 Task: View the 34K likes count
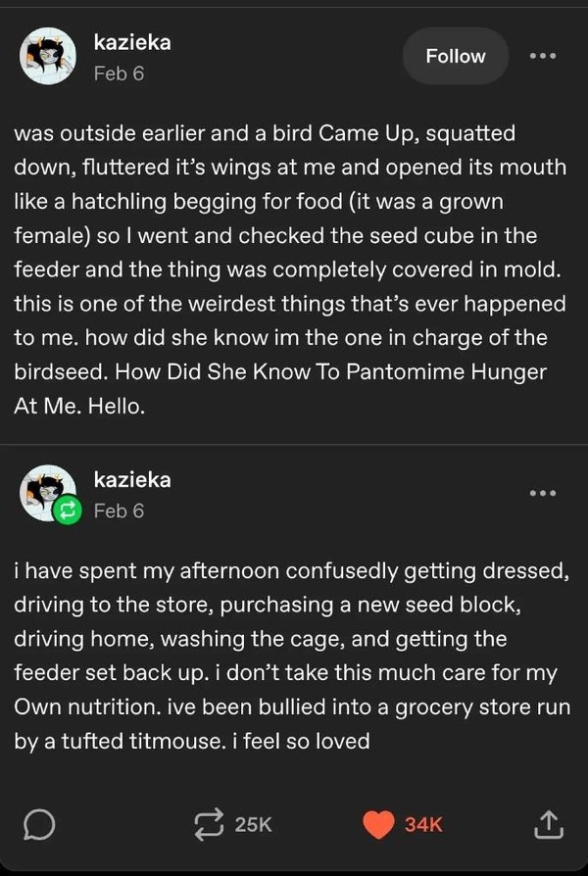[423, 825]
